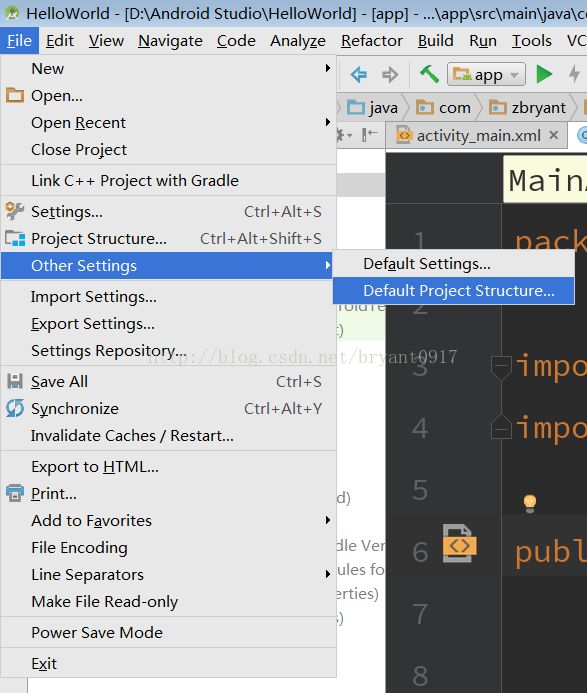Choose Export Settings...
This screenshot has width=587, height=693.
[x=168, y=324]
